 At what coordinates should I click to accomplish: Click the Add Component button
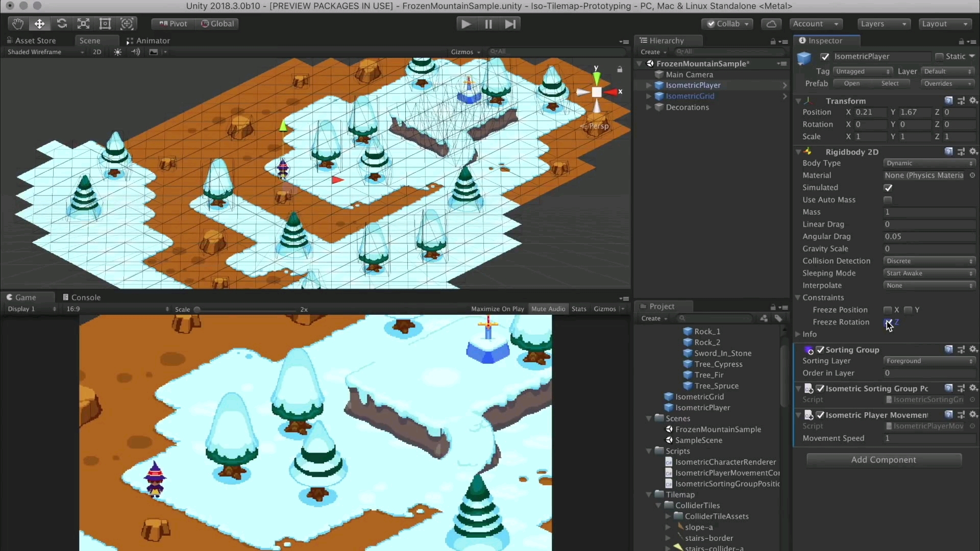click(884, 460)
